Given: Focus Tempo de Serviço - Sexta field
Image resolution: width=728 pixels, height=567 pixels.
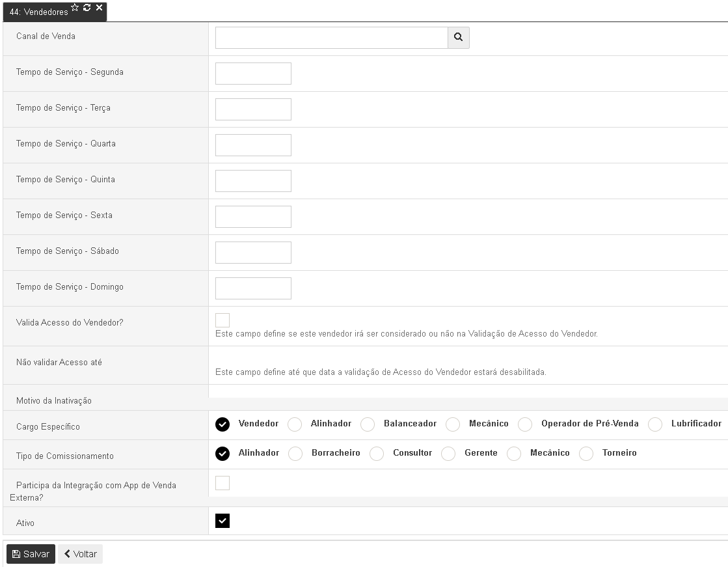Looking at the screenshot, I should coord(253,217).
